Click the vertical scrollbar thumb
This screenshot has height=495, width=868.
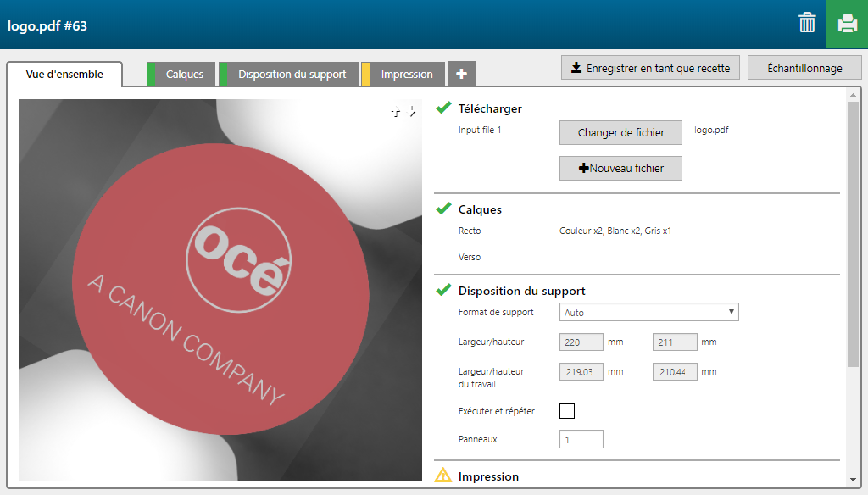(853, 234)
